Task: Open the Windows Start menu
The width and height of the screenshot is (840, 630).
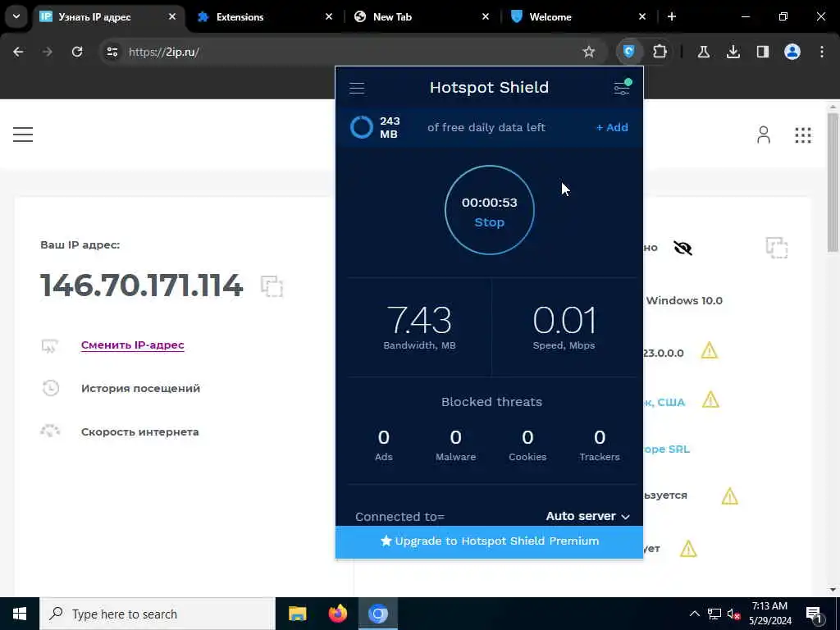Action: (20, 614)
